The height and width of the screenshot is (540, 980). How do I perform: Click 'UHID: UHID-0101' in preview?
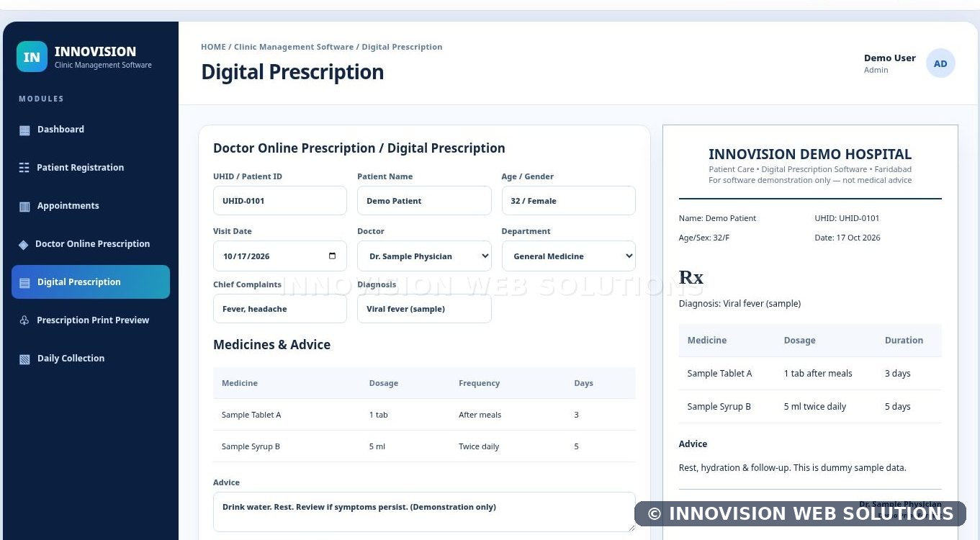(x=847, y=218)
